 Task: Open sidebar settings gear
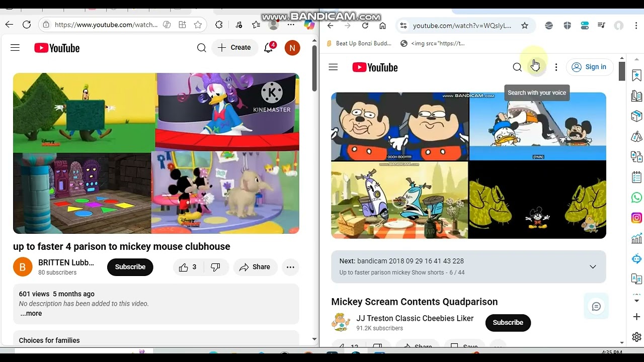[636, 337]
